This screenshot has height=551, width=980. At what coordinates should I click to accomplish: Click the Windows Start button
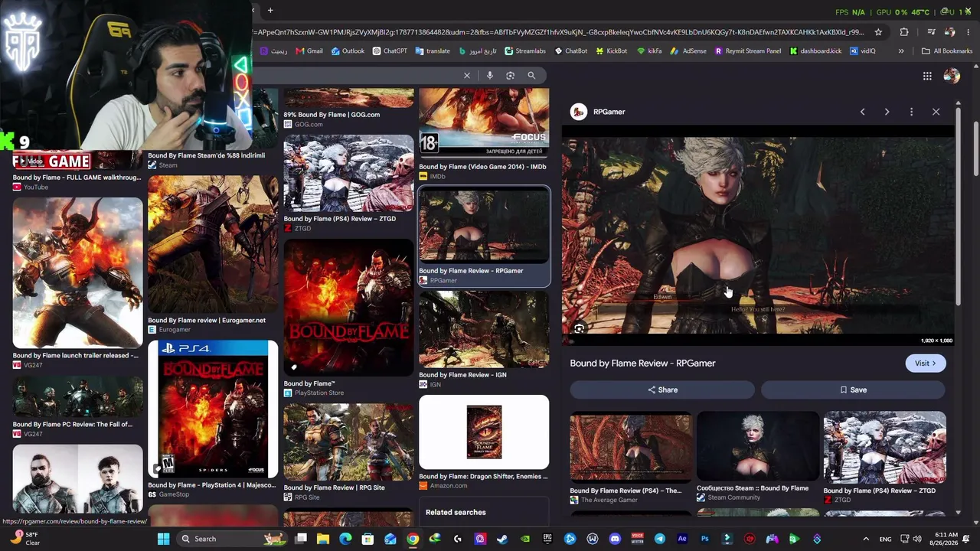163,539
